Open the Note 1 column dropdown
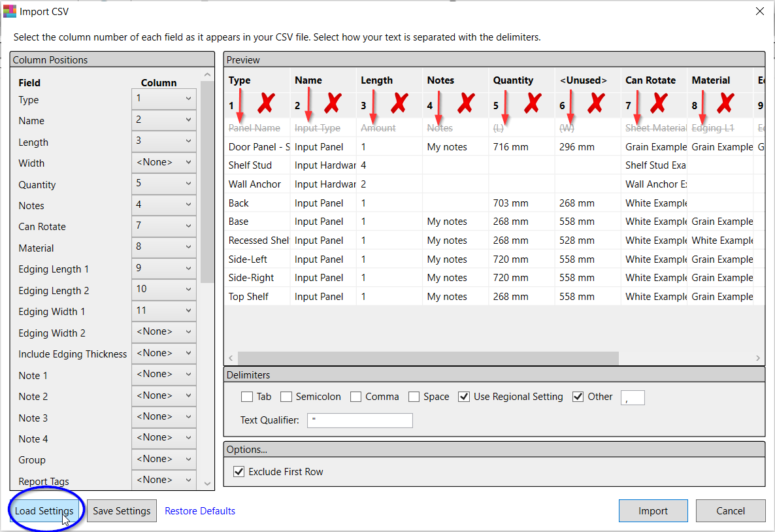 click(x=163, y=374)
